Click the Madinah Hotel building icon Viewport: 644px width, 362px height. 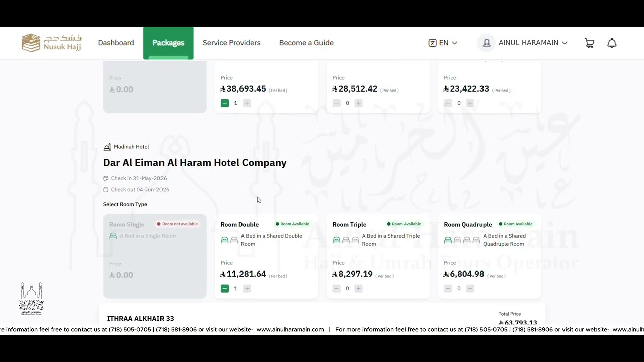click(107, 147)
